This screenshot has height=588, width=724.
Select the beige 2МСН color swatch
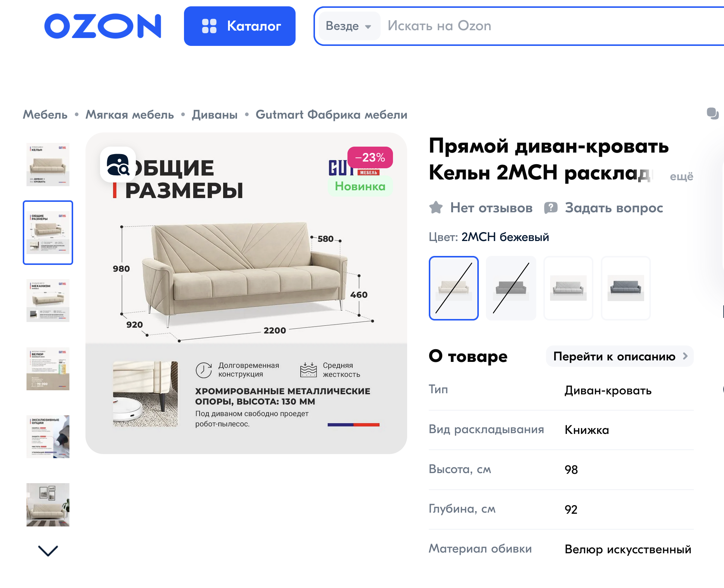tap(454, 288)
